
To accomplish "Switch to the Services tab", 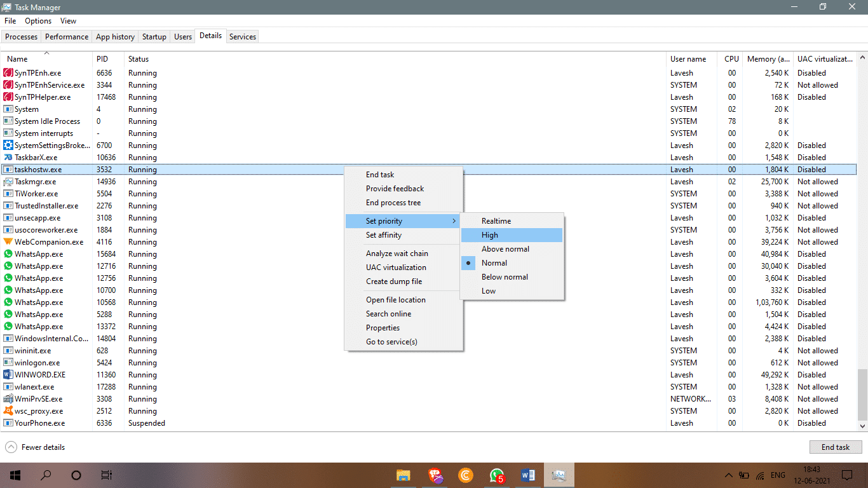I will tap(243, 37).
